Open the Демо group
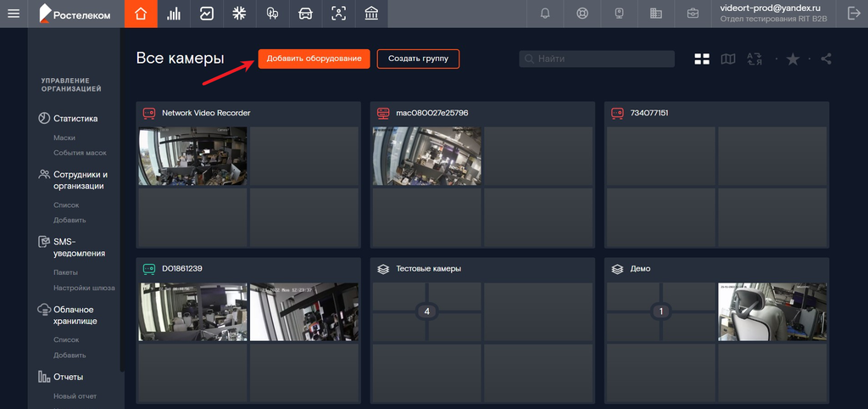 click(x=640, y=268)
